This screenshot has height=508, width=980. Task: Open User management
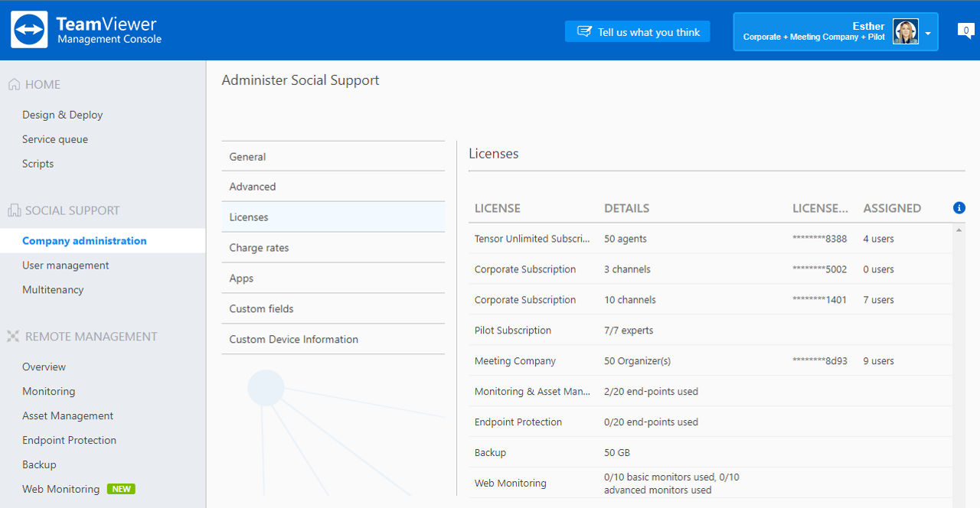65,265
